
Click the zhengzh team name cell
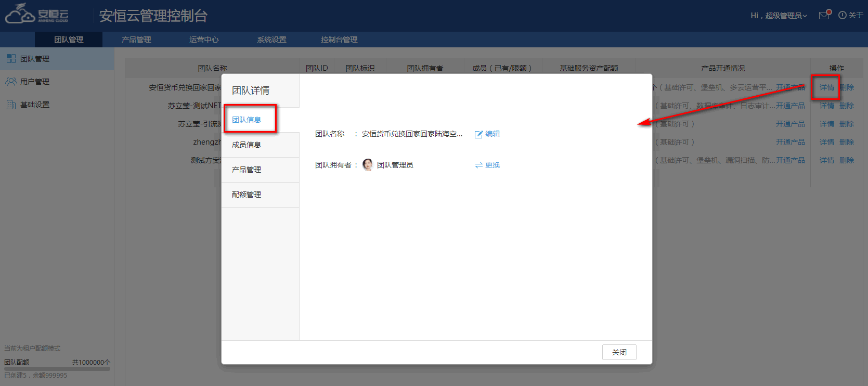pos(207,142)
